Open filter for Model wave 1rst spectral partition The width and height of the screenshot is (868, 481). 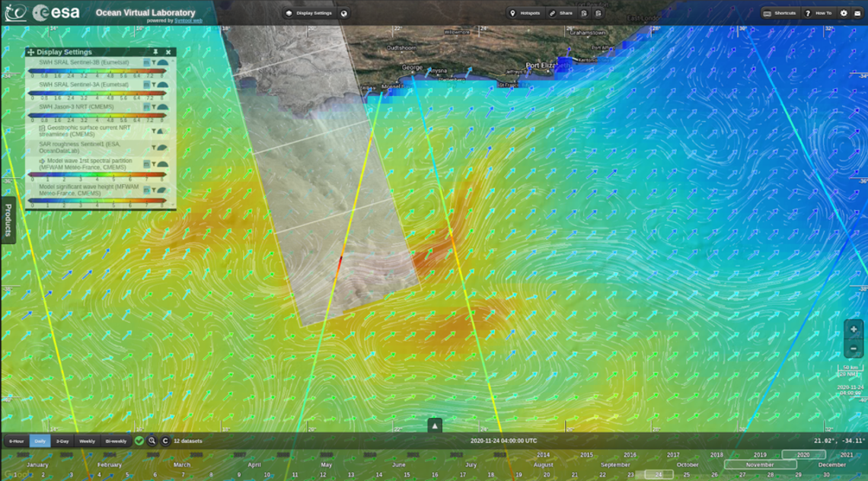click(154, 164)
